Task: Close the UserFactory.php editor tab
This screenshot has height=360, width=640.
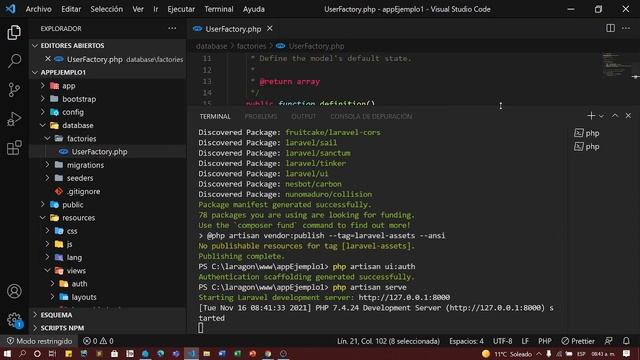Action: [x=270, y=29]
